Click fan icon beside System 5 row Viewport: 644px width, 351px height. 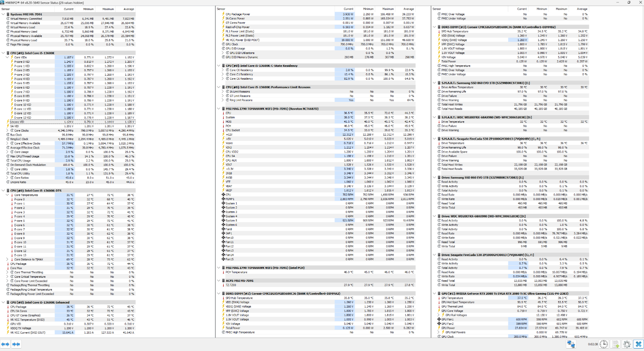[x=223, y=221]
